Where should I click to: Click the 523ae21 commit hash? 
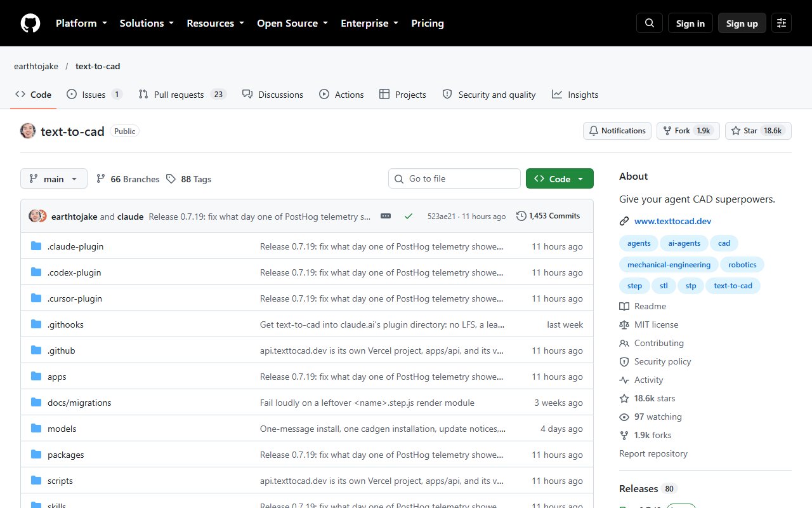pos(442,216)
